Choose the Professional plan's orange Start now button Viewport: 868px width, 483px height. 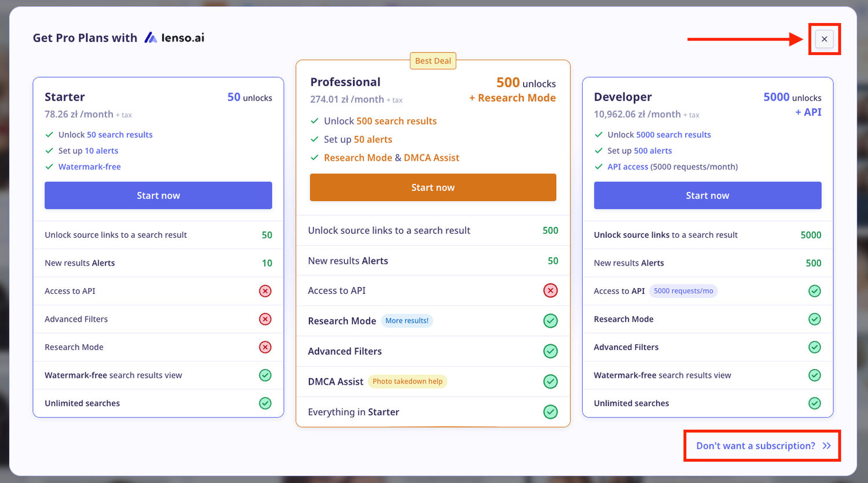coord(433,187)
